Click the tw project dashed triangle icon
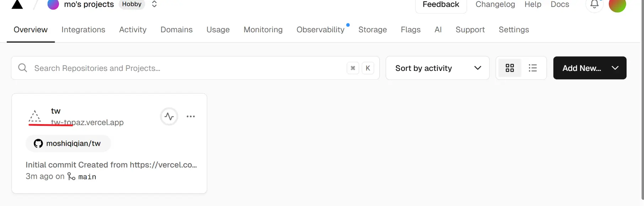 click(35, 116)
